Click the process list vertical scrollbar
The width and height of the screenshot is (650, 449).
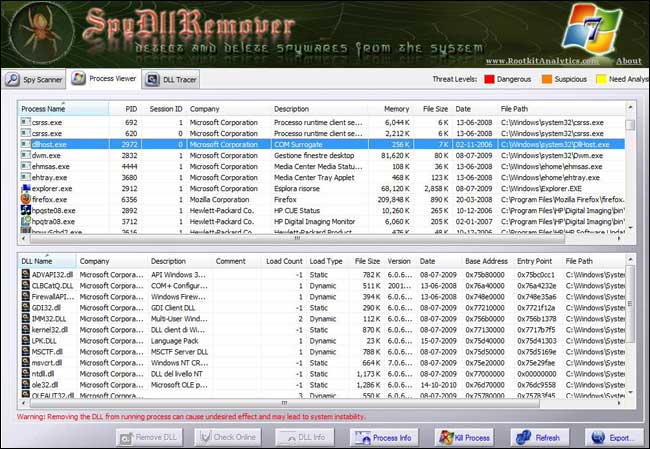pos(631,168)
